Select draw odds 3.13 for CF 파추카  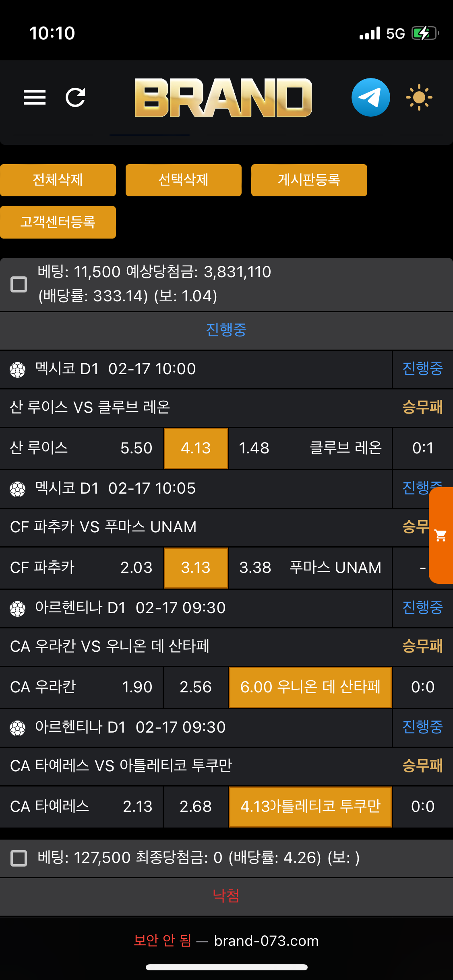pos(196,568)
